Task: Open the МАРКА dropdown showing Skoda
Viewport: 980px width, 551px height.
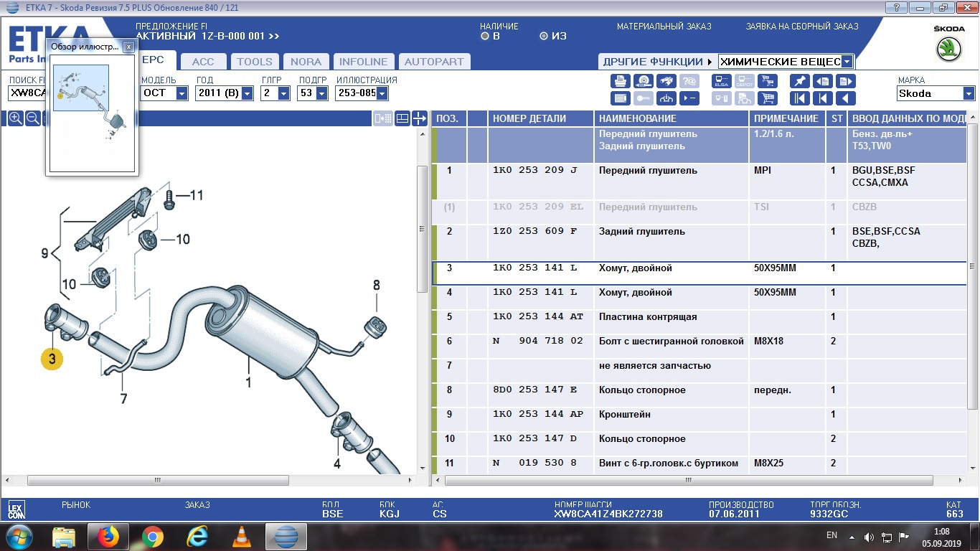Action: tap(969, 93)
